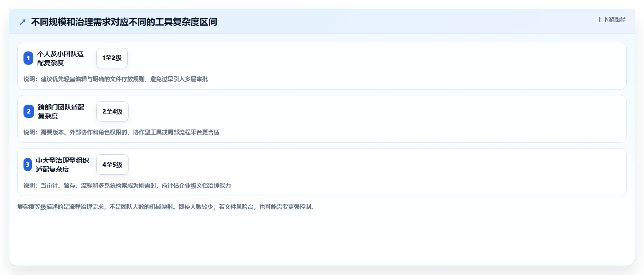Click the description starting 当审计、留存
Viewport: 644px width, 275px height.
(127, 186)
